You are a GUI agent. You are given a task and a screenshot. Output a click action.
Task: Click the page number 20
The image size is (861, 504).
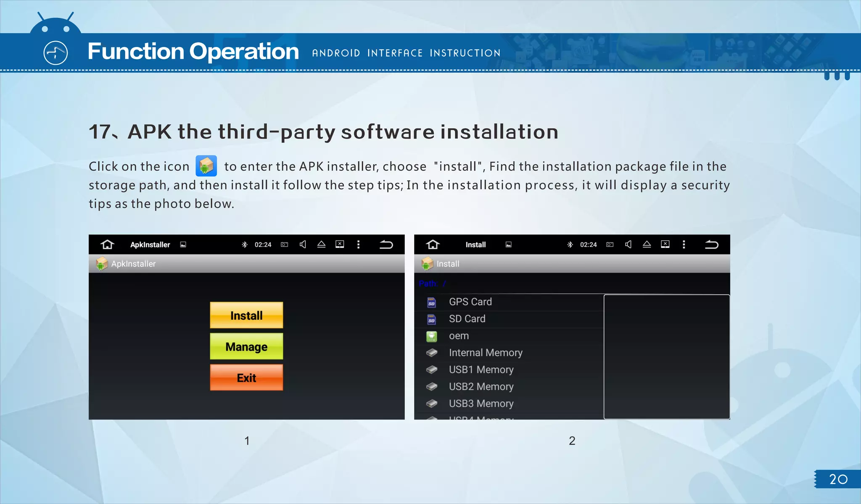point(838,479)
